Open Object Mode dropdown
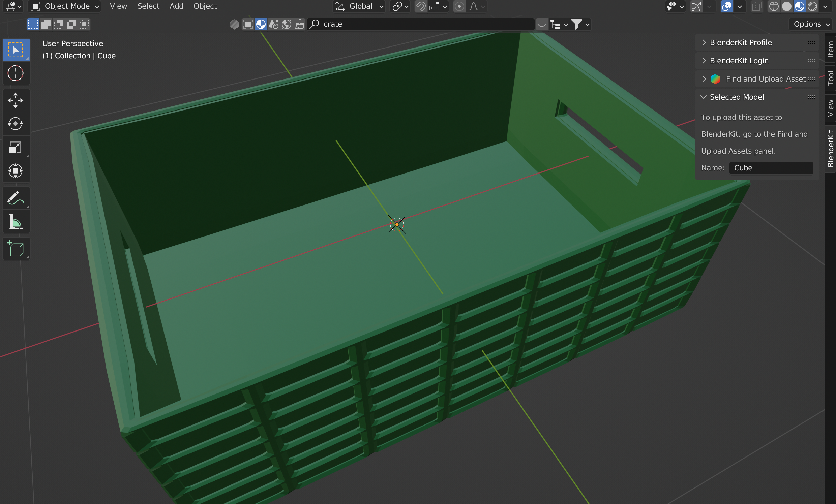 pyautogui.click(x=64, y=6)
